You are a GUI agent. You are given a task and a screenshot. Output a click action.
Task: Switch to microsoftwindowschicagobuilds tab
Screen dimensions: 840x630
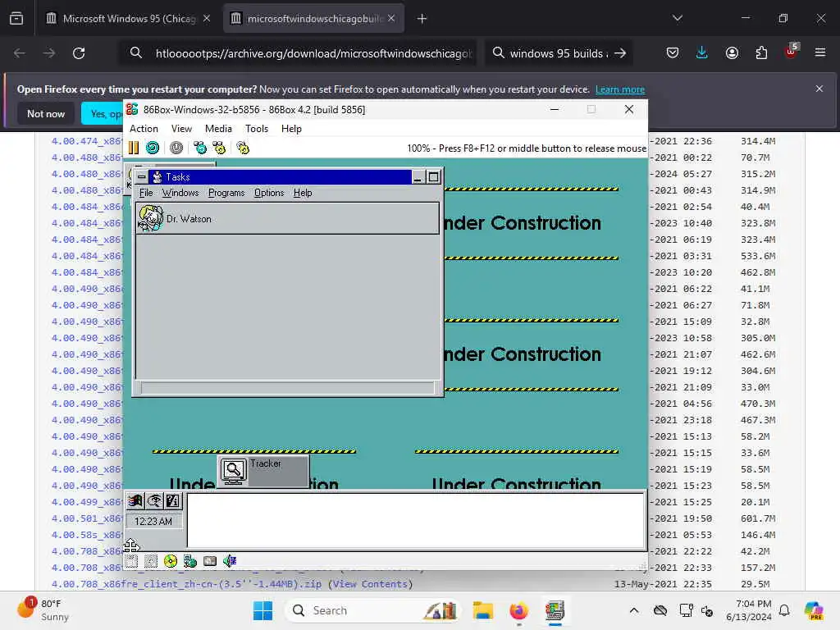[x=313, y=18]
